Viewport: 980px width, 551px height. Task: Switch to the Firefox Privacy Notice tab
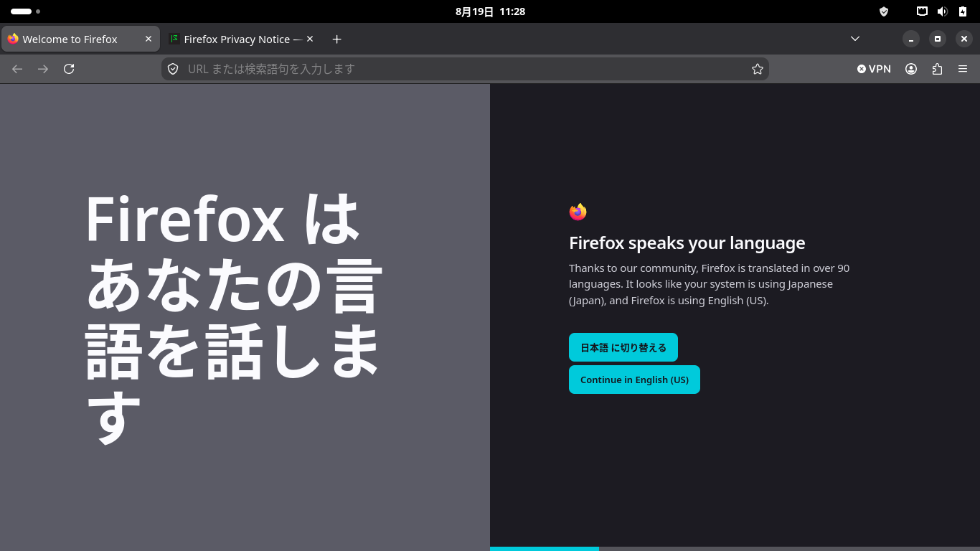[x=242, y=39]
